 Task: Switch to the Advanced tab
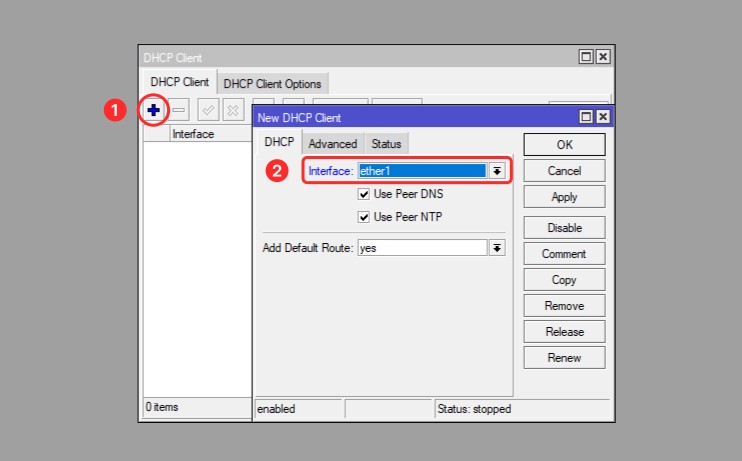pyautogui.click(x=332, y=144)
